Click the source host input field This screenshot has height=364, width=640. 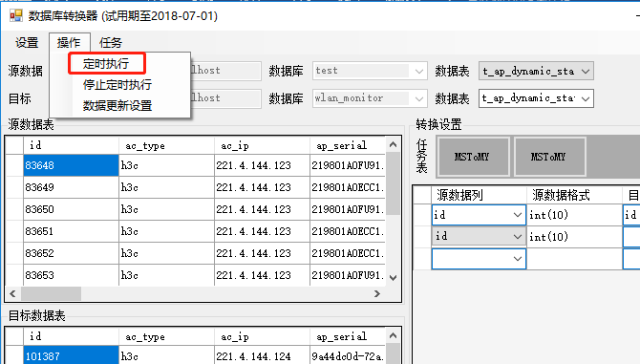coord(225,71)
